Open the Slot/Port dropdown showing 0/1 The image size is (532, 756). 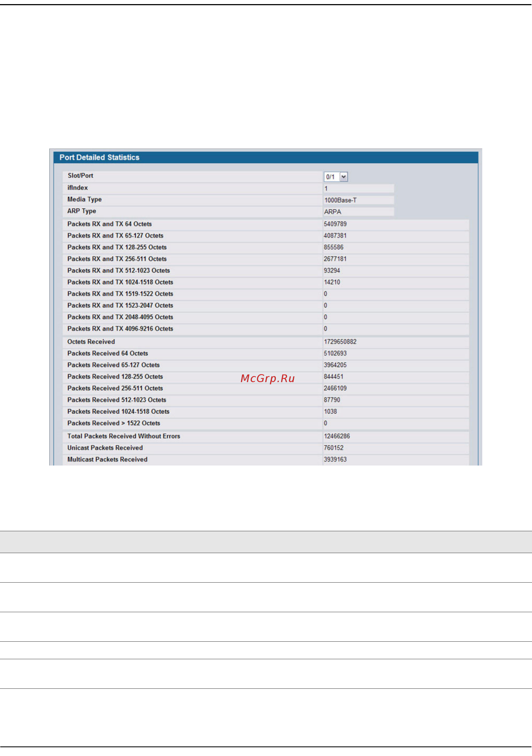tap(336, 177)
